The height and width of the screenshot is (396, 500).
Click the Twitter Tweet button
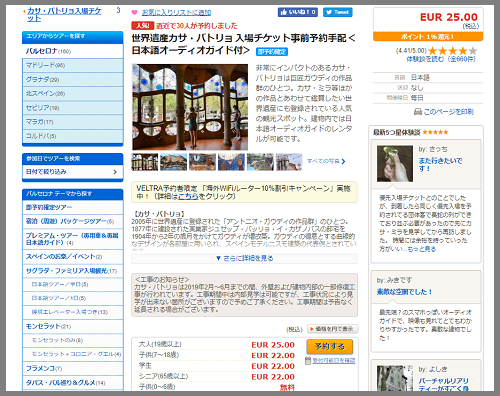[x=337, y=12]
